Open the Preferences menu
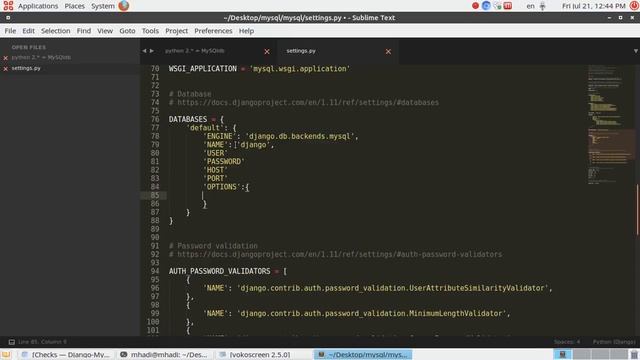The width and height of the screenshot is (640, 360). coord(213,31)
